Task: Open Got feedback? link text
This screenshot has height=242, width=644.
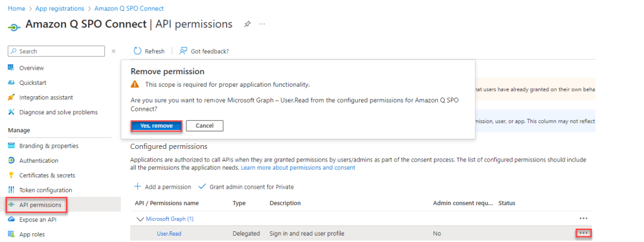Action: 210,52
